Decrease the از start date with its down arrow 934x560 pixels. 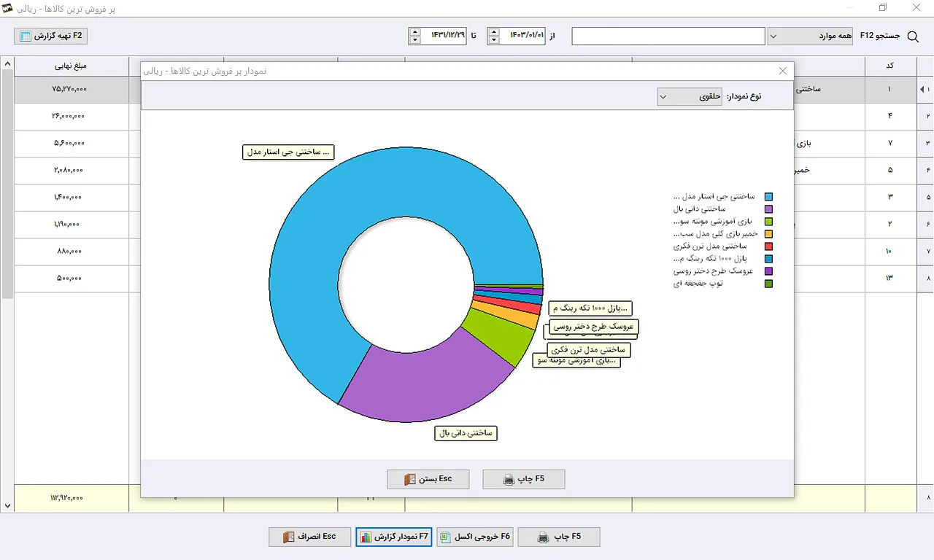pos(494,40)
